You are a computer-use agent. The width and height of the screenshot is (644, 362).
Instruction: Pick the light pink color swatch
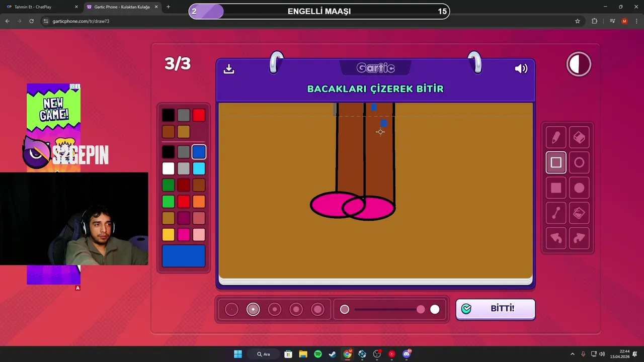[x=199, y=235]
